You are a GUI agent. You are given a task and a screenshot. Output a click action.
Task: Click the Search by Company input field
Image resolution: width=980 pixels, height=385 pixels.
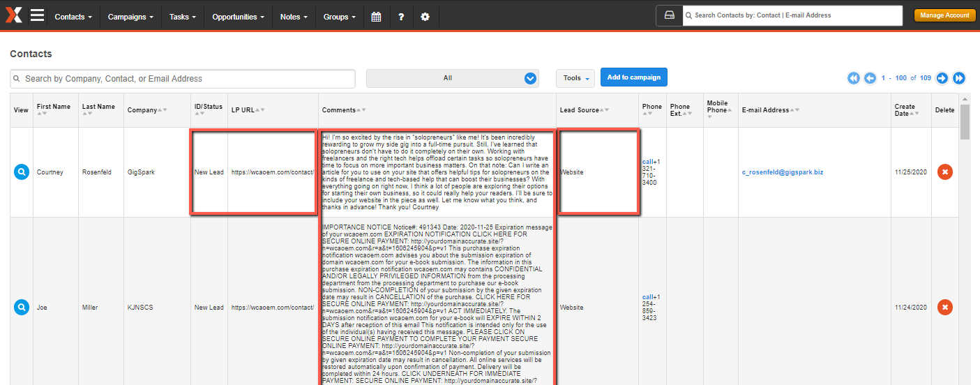(183, 79)
